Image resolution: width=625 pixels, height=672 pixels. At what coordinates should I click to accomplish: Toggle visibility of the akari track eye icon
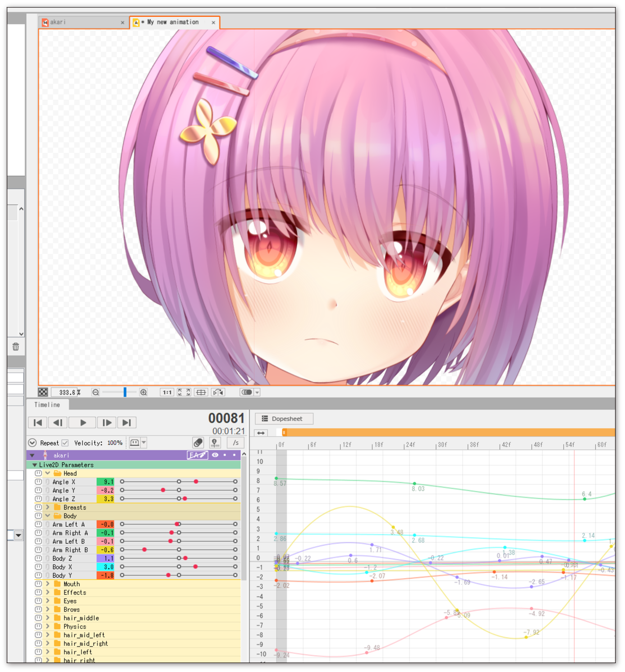215,455
